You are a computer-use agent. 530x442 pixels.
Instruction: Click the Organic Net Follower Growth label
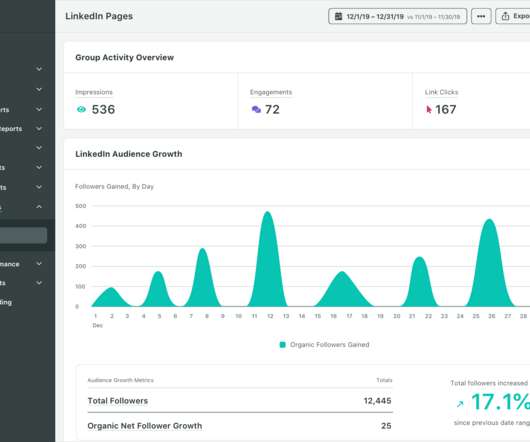click(145, 426)
